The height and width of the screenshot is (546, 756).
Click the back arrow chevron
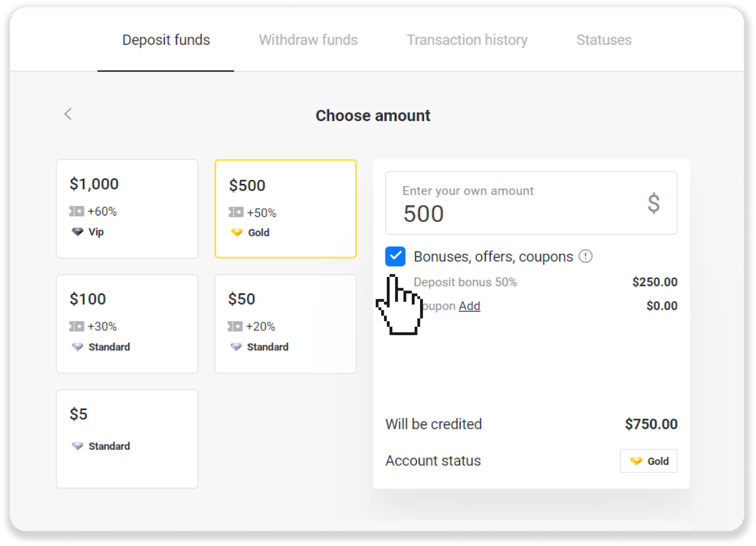[x=69, y=114]
